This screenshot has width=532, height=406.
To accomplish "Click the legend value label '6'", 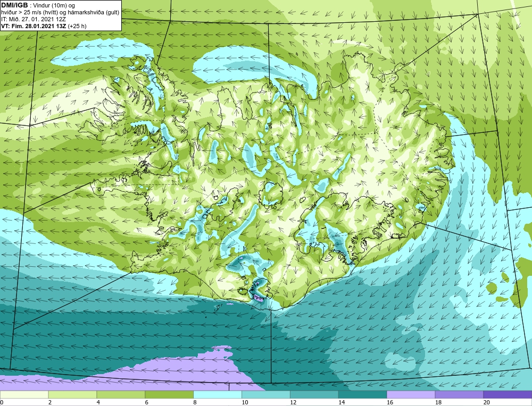I will (147, 402).
